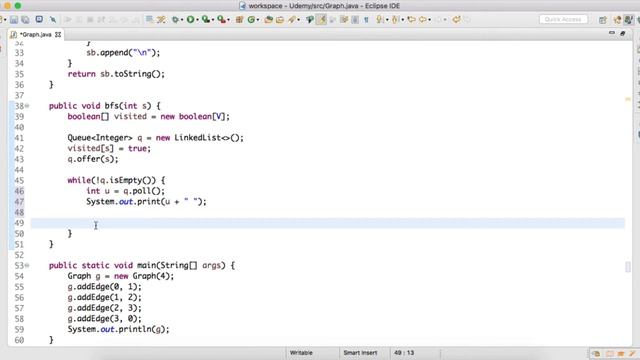Click the System.out.print(u + " ") line
Screen dimensions: 640x360
click(x=147, y=202)
